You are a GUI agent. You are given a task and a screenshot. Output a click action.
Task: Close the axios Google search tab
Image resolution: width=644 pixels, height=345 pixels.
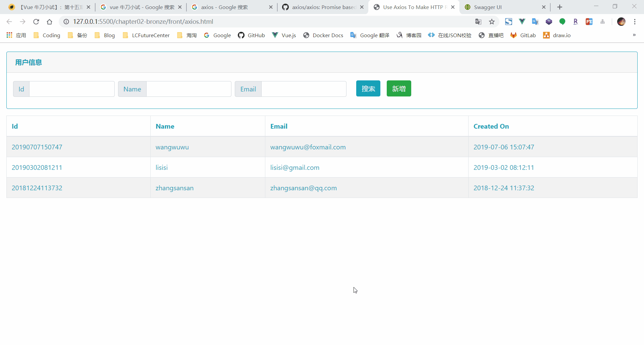271,7
